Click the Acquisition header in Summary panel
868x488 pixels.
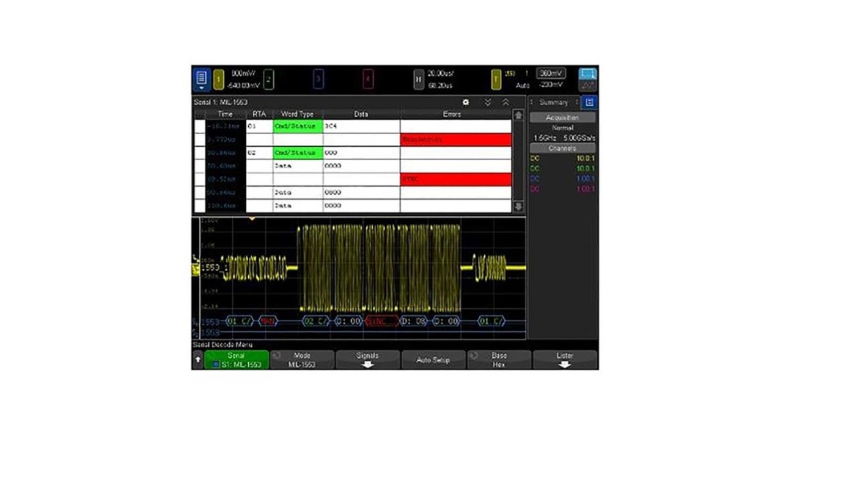(x=562, y=117)
